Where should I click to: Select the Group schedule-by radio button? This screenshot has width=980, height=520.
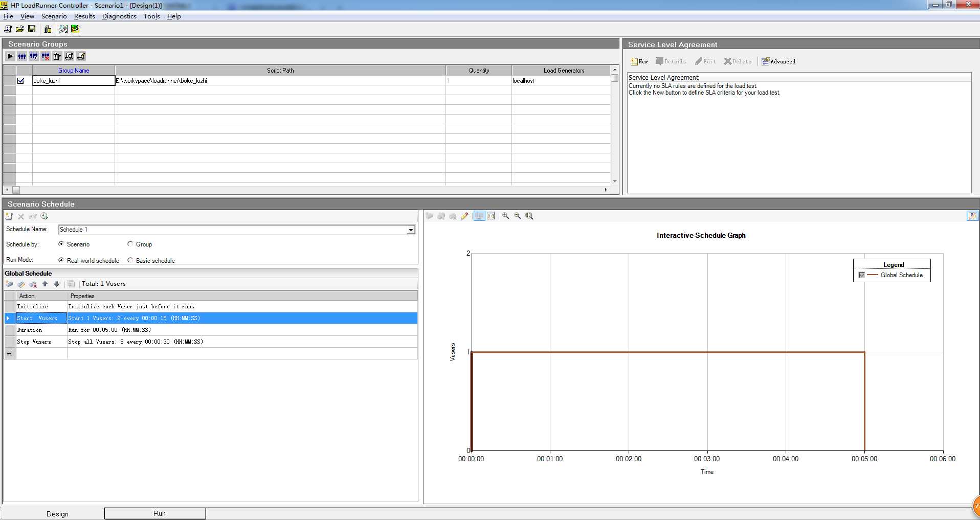tap(130, 244)
